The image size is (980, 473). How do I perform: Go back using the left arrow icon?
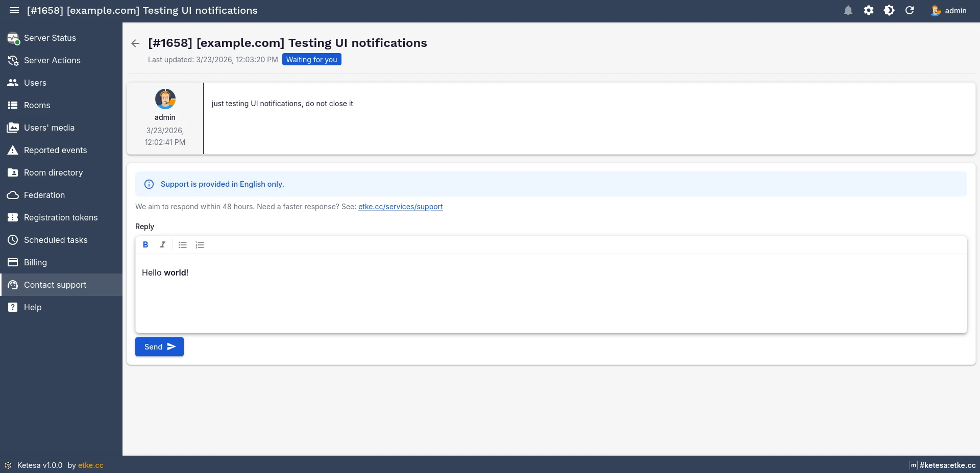[135, 43]
